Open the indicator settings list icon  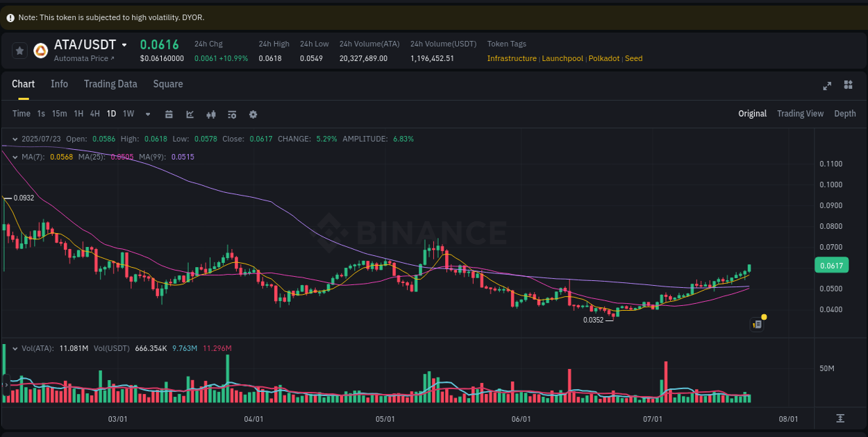pyautogui.click(x=232, y=114)
